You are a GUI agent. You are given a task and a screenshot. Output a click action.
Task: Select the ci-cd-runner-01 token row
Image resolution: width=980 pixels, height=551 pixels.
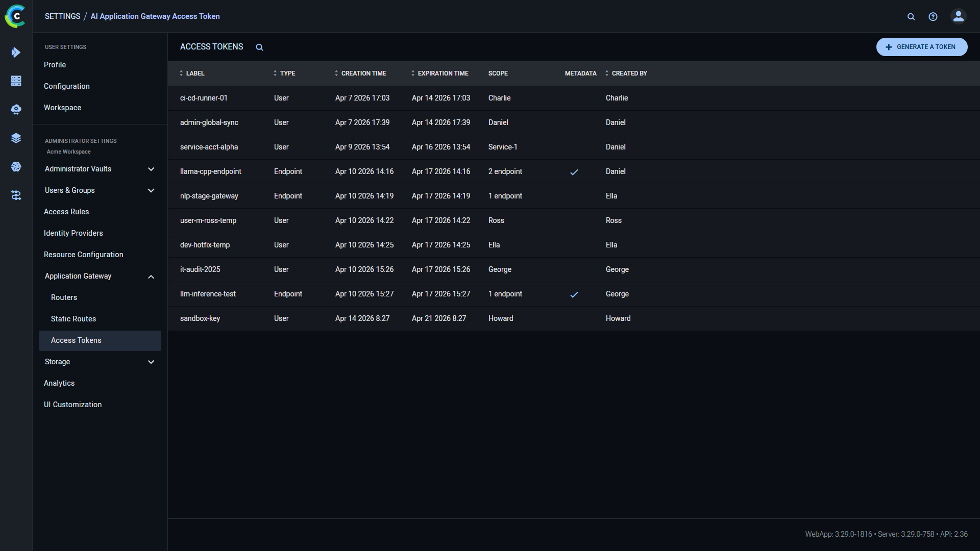pos(574,98)
